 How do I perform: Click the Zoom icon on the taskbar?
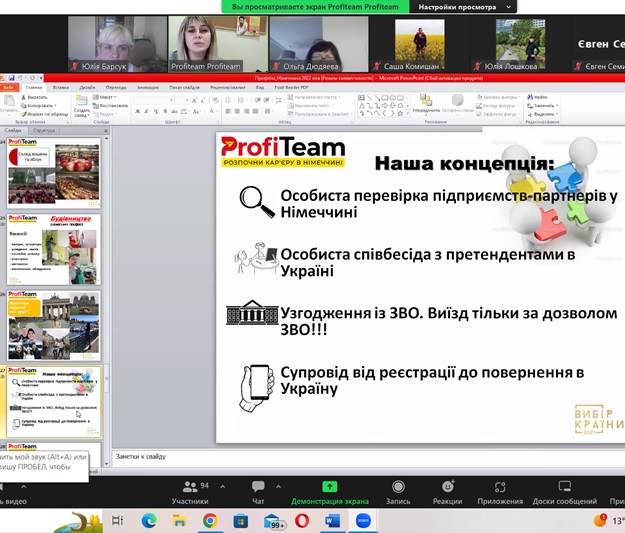(x=363, y=521)
